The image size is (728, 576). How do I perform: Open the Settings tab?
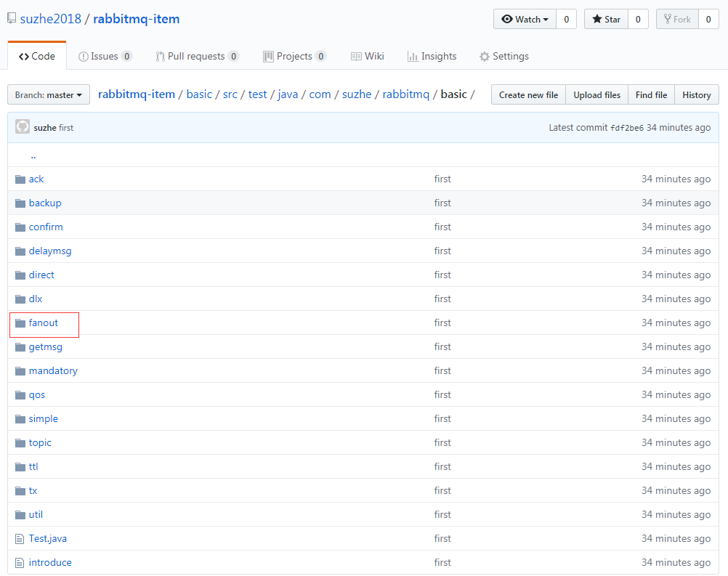click(x=503, y=56)
